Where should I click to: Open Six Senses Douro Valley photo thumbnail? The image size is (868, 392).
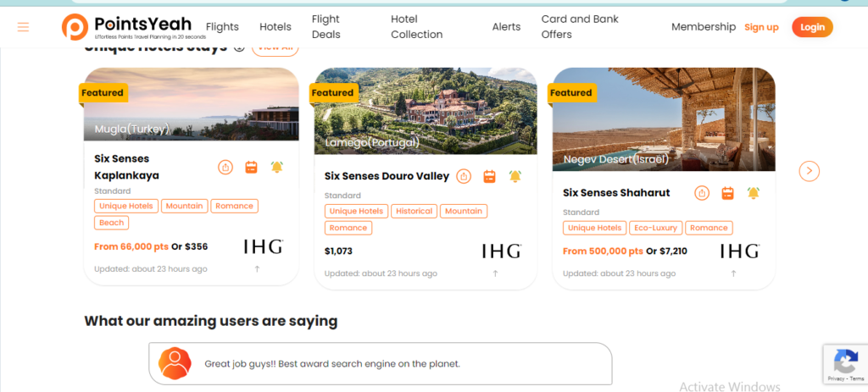[x=426, y=111]
